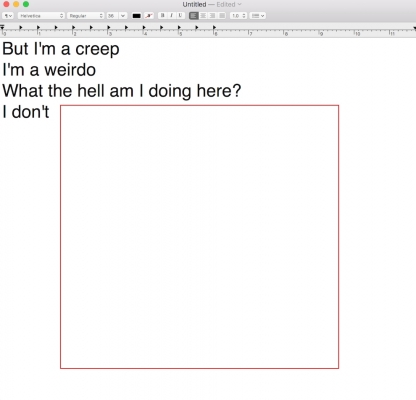Align text left
Image resolution: width=416 pixels, height=400 pixels.
(194, 16)
